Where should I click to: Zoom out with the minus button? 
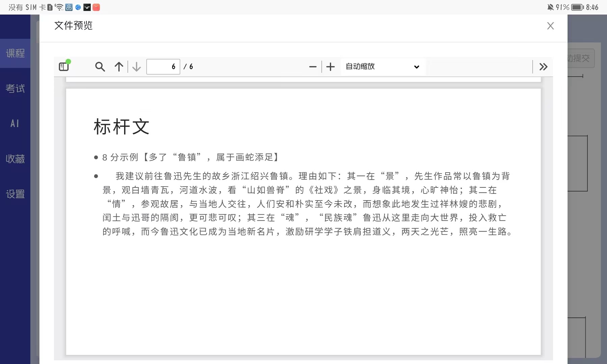313,67
